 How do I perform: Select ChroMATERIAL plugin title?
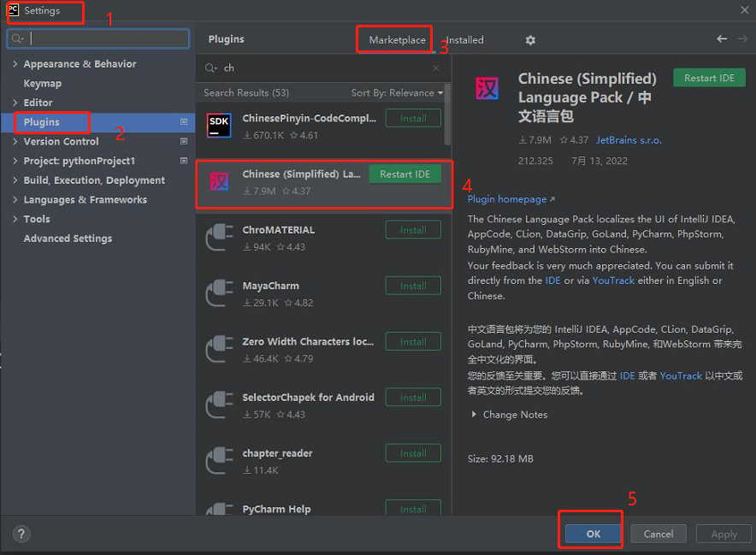tap(278, 230)
